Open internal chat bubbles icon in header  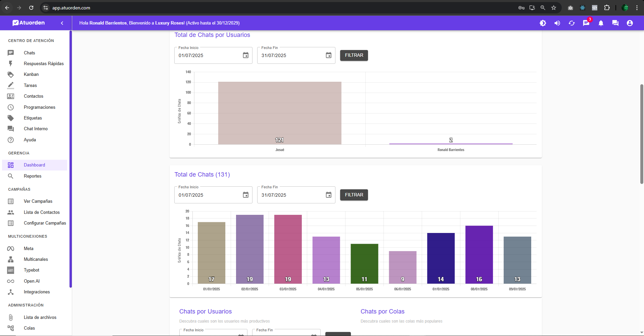pos(615,23)
